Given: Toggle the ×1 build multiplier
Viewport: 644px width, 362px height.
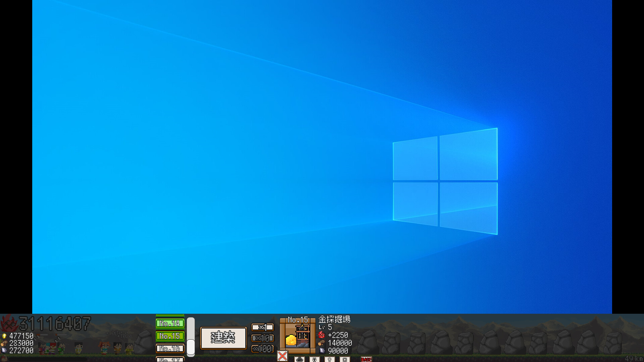Looking at the screenshot, I should [x=263, y=327].
